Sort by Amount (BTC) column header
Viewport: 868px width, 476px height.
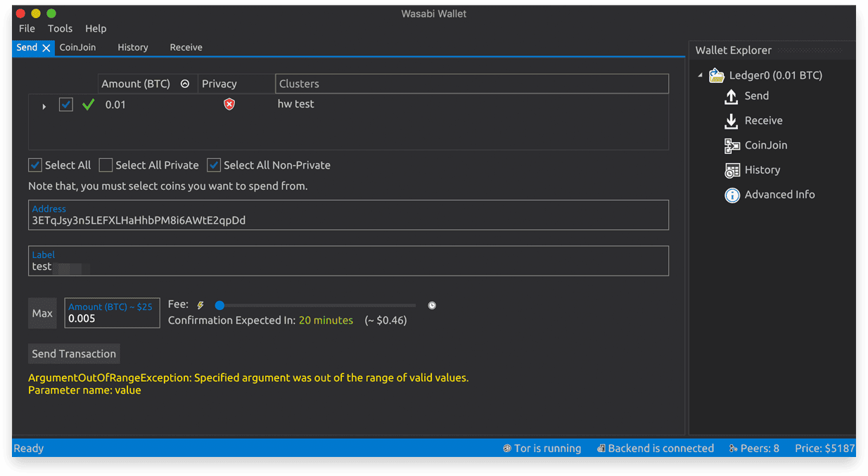click(148, 84)
